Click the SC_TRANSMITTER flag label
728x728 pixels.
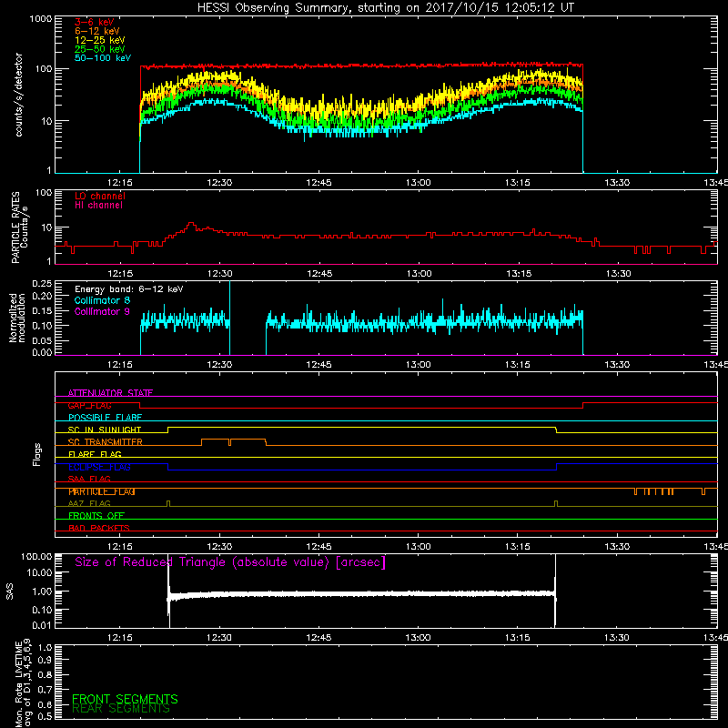106,442
